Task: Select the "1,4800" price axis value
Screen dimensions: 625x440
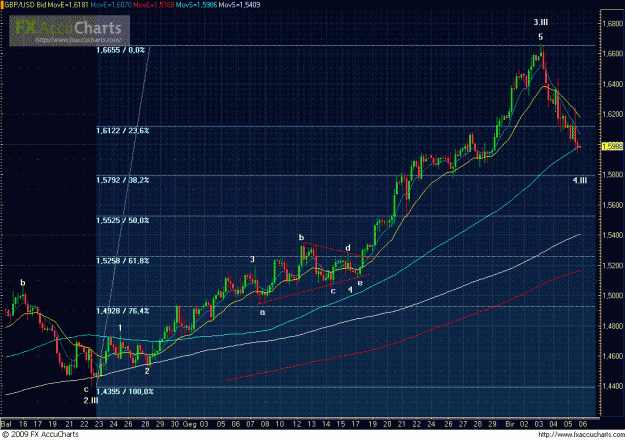Action: (613, 326)
